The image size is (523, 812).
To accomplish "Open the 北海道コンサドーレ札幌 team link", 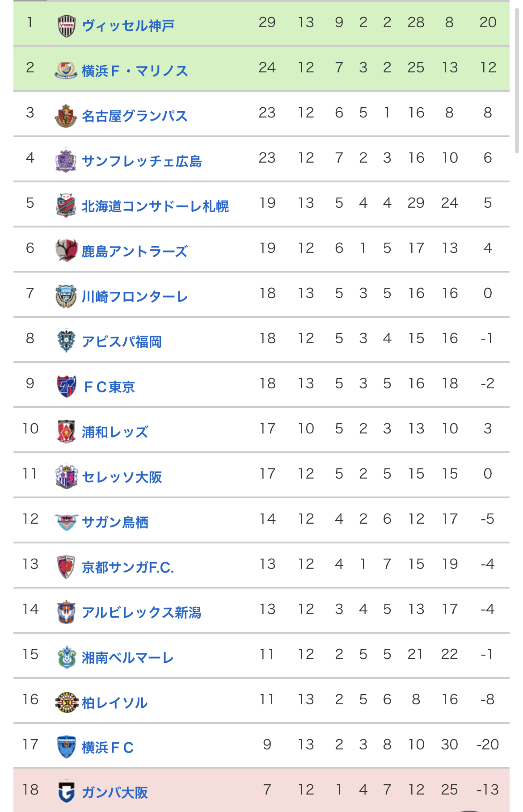I will tap(155, 206).
